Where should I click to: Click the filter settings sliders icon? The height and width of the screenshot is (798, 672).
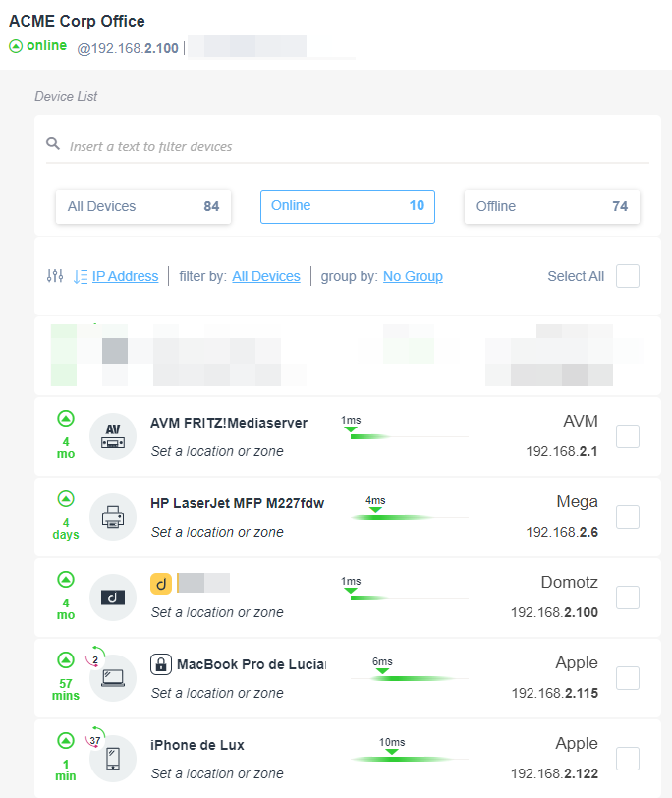pos(55,276)
